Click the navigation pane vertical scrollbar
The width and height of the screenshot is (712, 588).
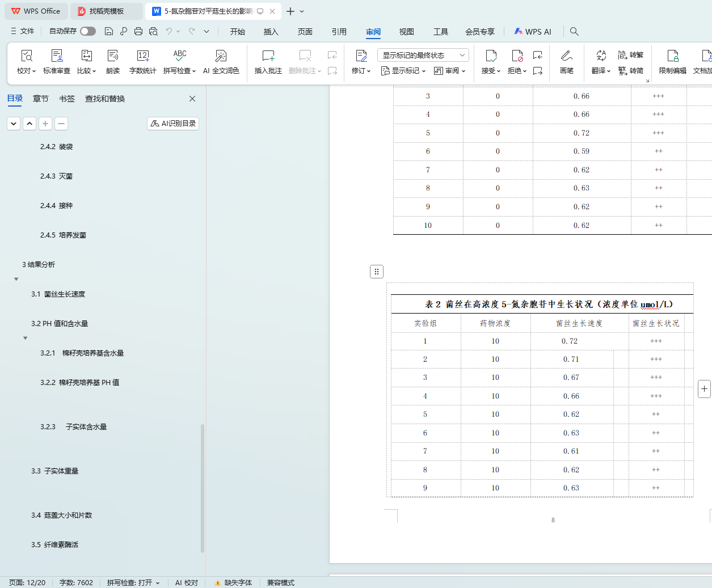point(203,488)
